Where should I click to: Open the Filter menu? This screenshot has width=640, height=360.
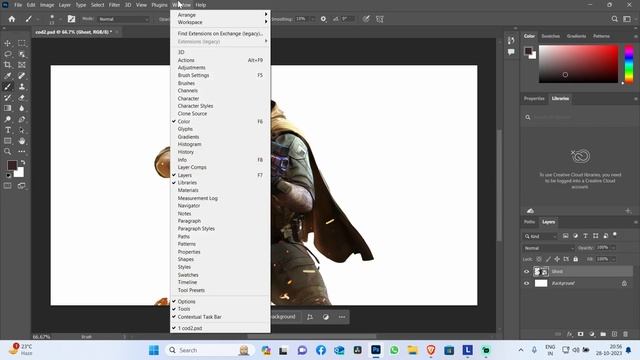[114, 5]
